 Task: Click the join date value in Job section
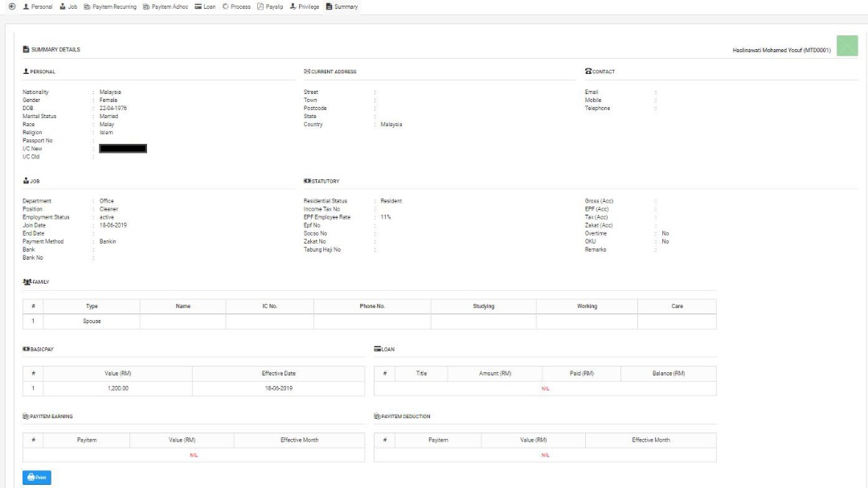(113, 225)
